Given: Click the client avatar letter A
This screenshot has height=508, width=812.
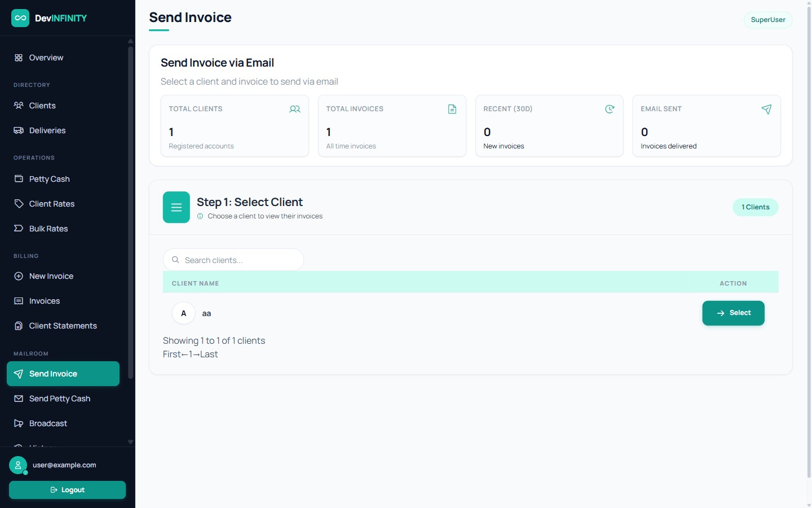Looking at the screenshot, I should (x=183, y=313).
